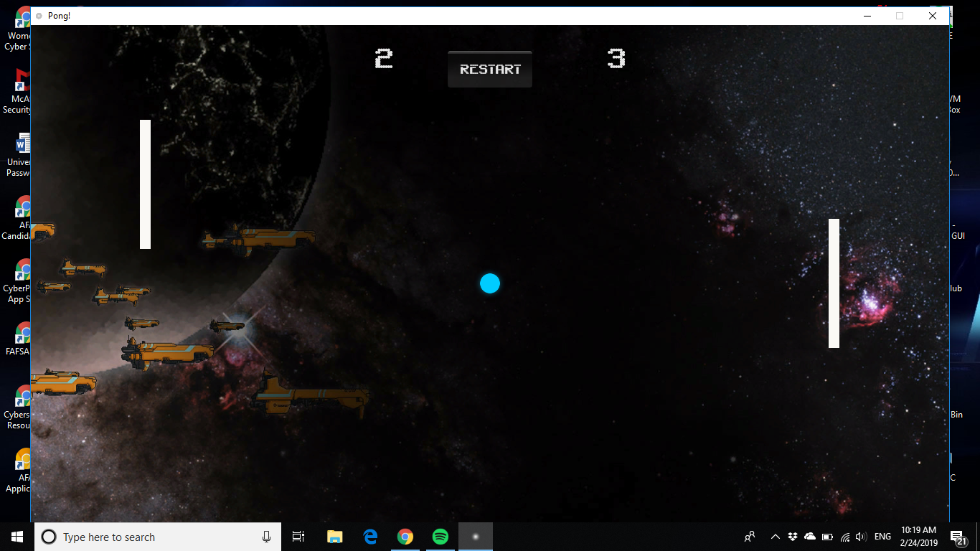Click the volume speaker tray icon
Viewport: 980px width, 551px height.
tap(861, 537)
